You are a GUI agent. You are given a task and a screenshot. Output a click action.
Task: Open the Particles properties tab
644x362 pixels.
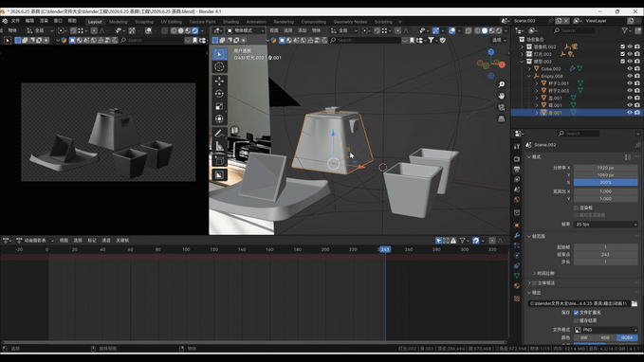[517, 245]
